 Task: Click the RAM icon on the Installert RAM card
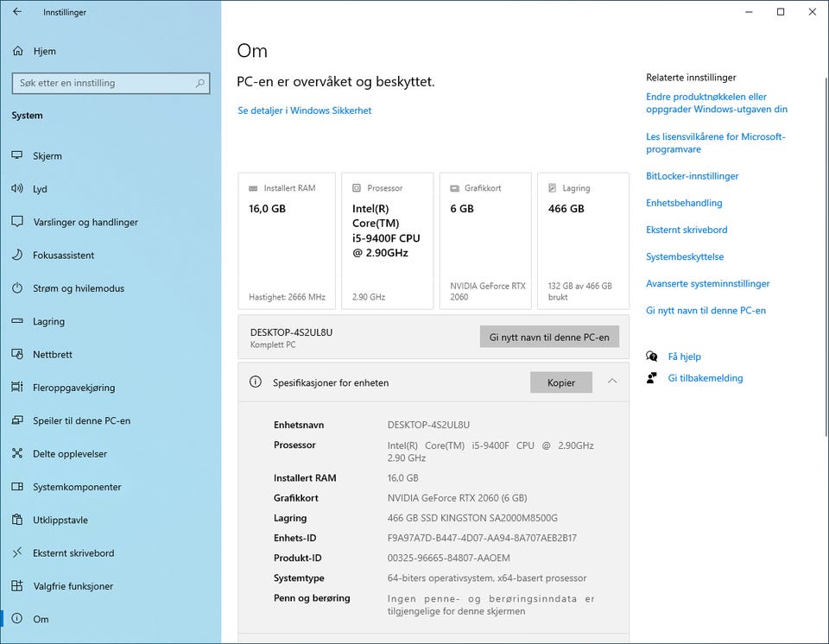click(x=253, y=188)
